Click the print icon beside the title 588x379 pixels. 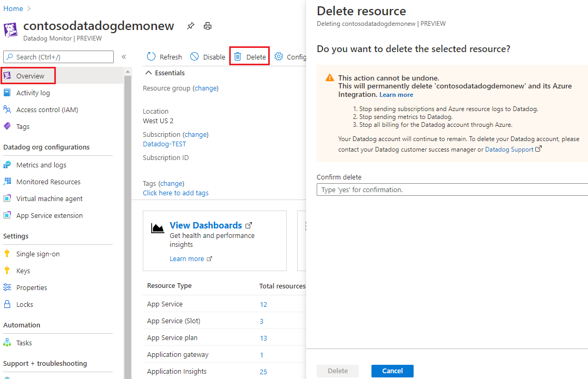pos(208,26)
